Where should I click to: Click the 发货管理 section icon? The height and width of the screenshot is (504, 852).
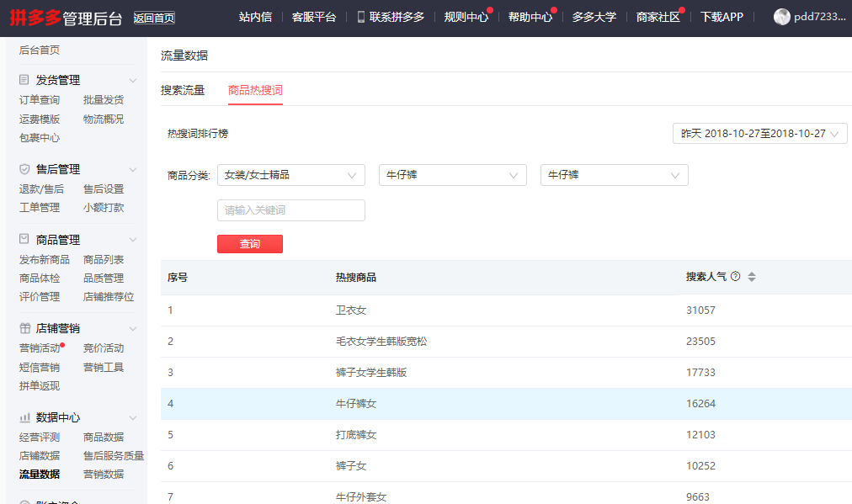24,80
